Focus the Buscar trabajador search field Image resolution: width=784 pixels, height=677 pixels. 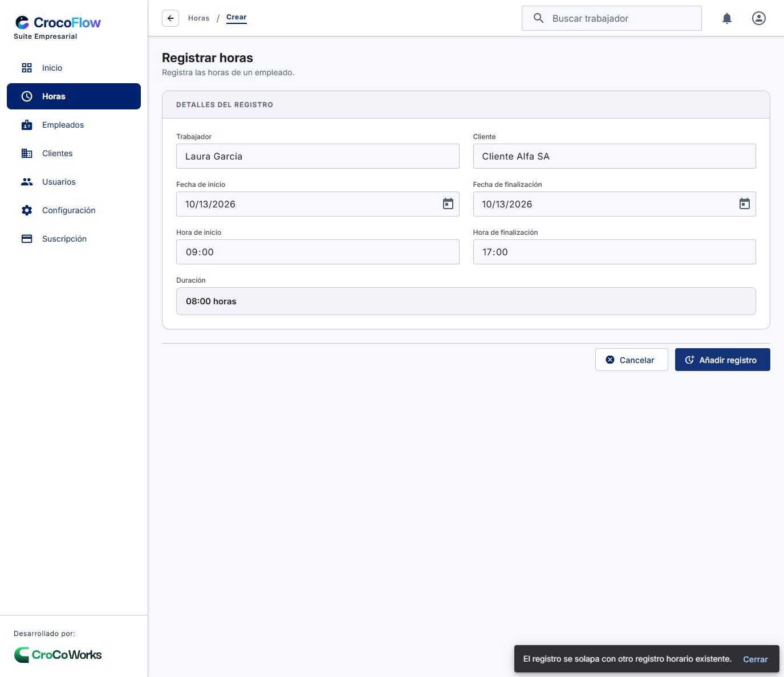(x=611, y=18)
